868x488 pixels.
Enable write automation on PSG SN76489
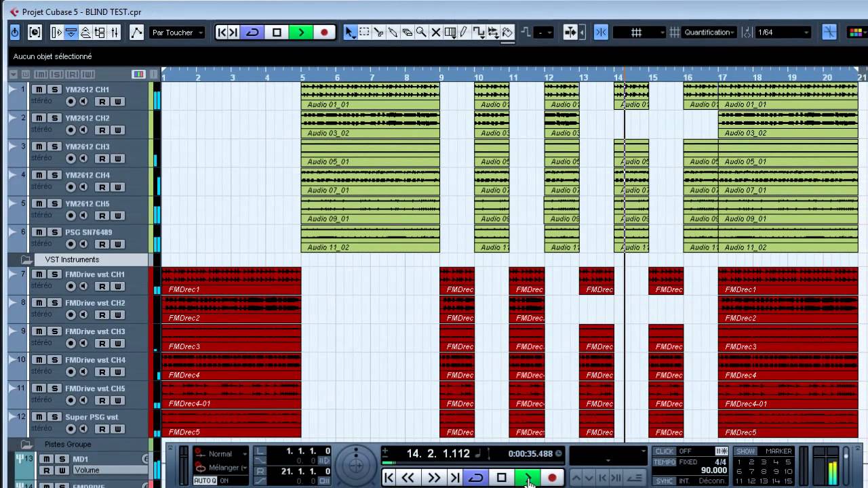coord(118,244)
